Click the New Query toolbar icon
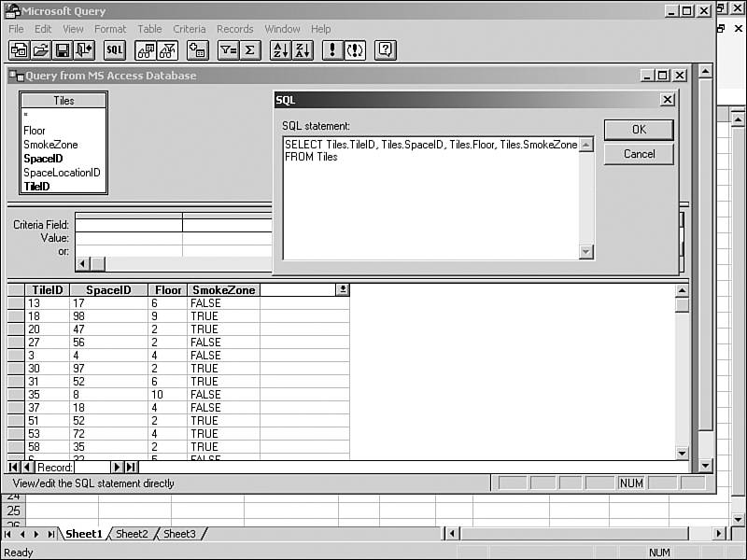This screenshot has height=560, width=747. [x=19, y=50]
